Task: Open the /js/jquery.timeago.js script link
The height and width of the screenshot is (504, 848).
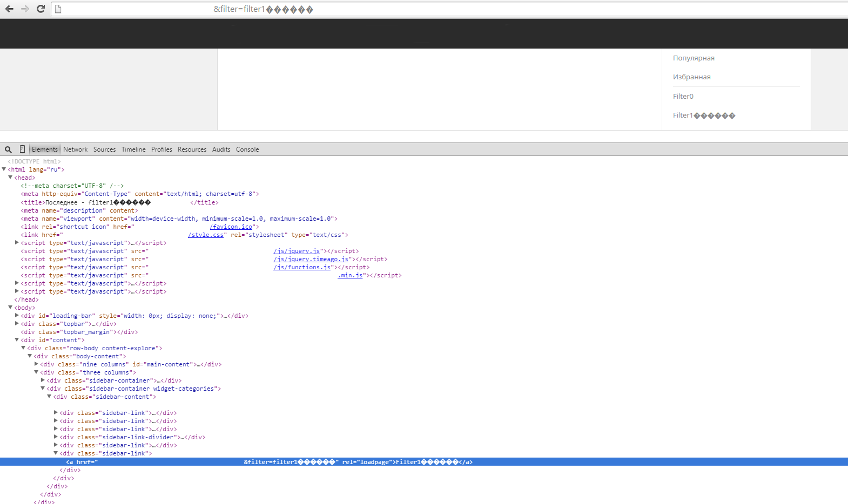Action: 311,259
